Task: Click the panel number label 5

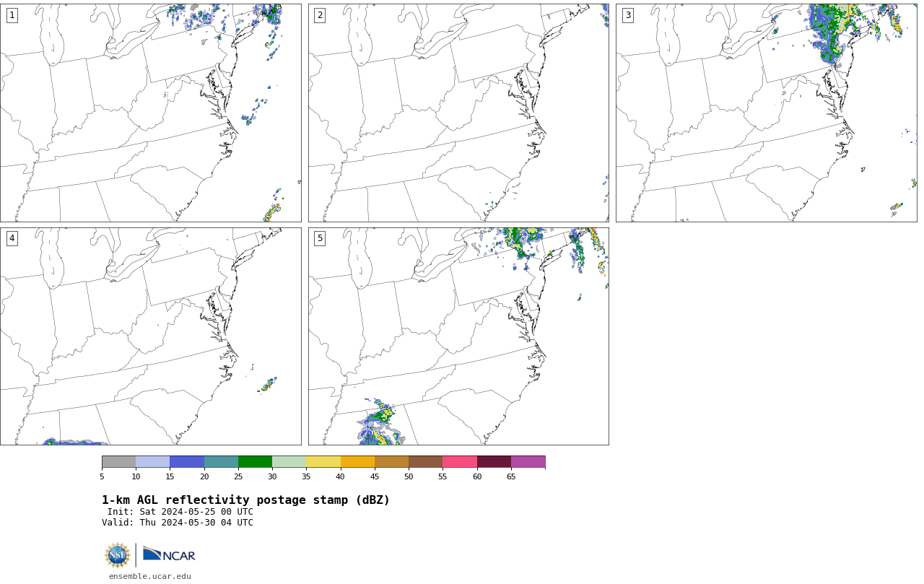Action: (320, 238)
